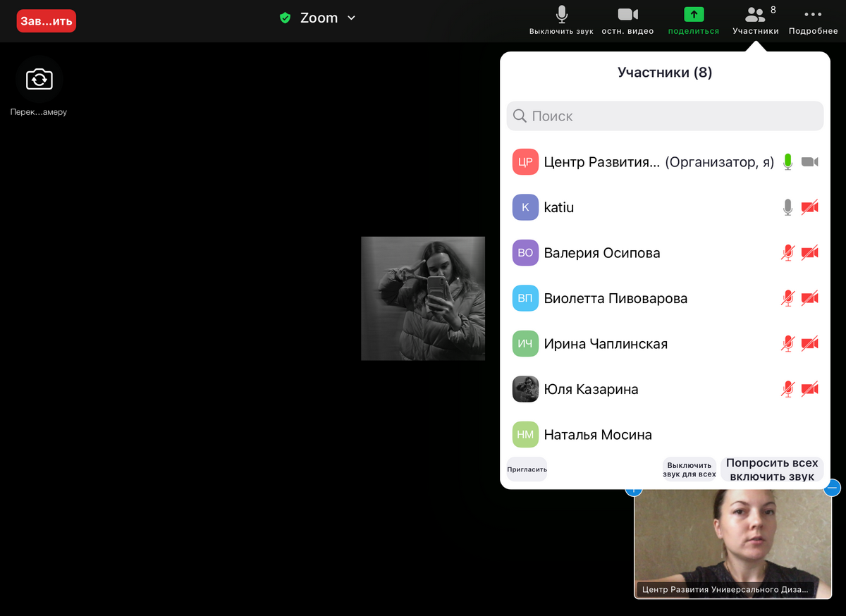This screenshot has width=846, height=616.
Task: Click the Поиск participant search field
Action: (665, 116)
